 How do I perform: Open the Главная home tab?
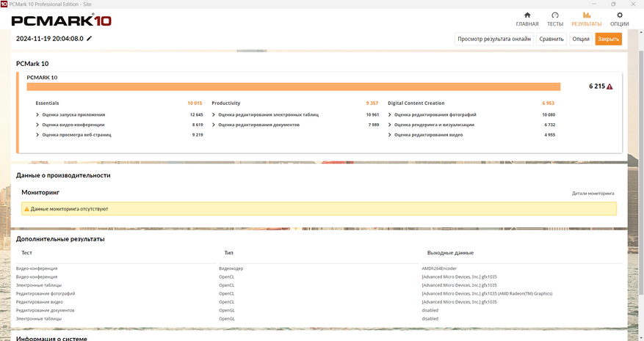(x=527, y=19)
